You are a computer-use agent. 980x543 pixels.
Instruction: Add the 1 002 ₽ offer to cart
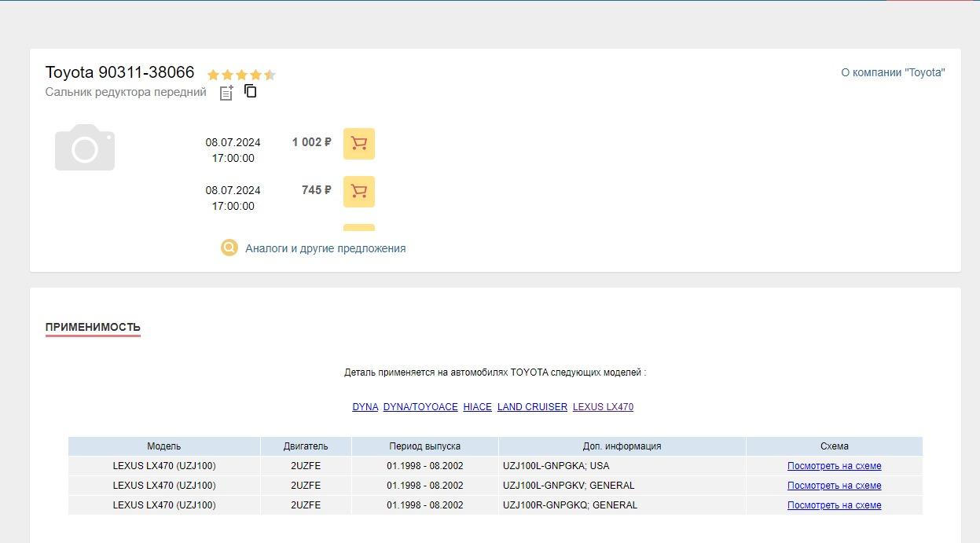click(359, 144)
